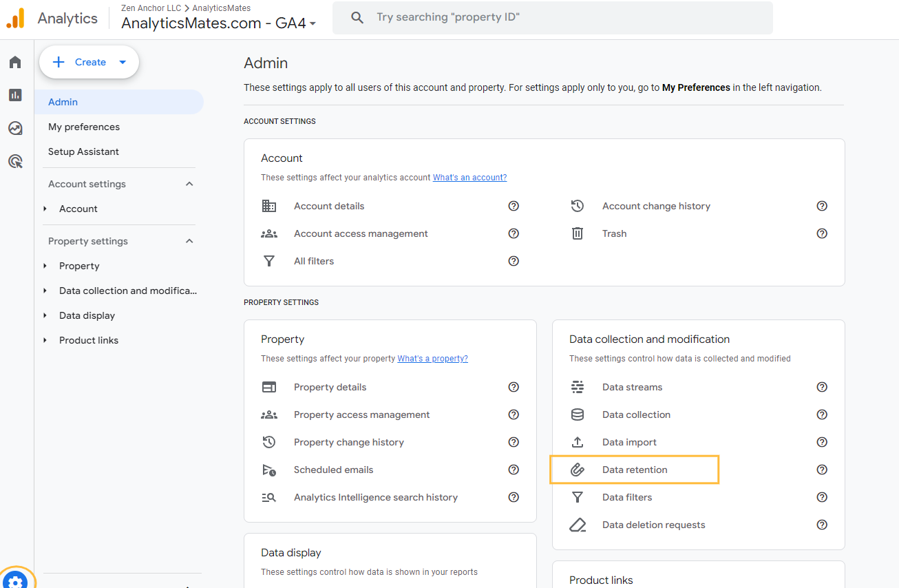Open the Create dropdown arrow
Viewport: 899px width, 588px height.
click(x=123, y=62)
